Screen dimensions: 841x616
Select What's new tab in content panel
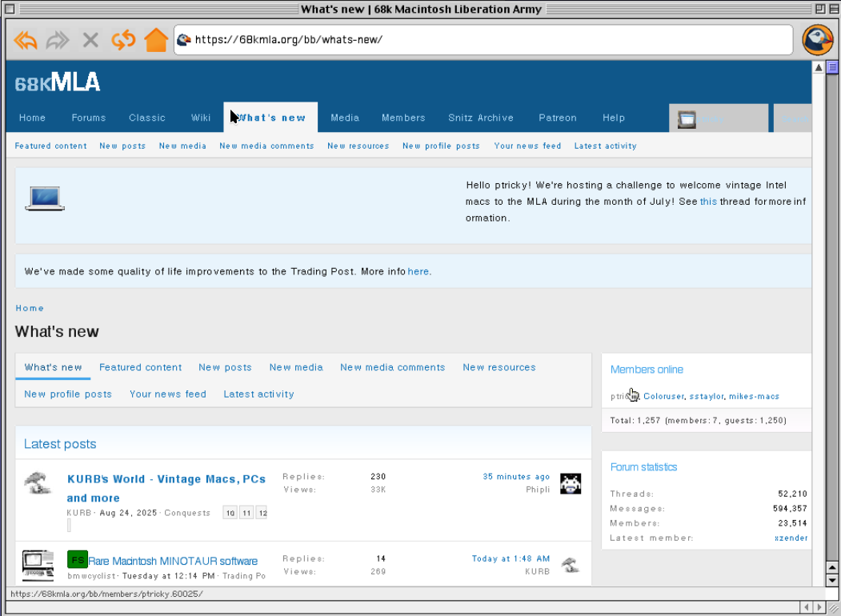click(x=53, y=367)
